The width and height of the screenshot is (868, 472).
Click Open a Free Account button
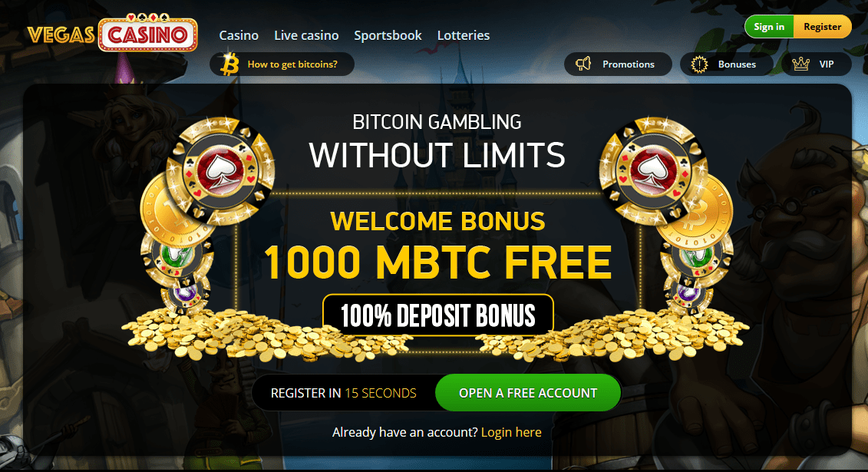click(528, 393)
